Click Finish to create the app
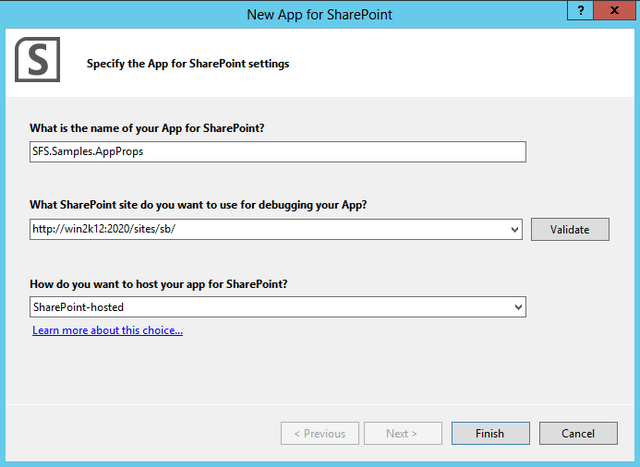640x467 pixels. 490,433
